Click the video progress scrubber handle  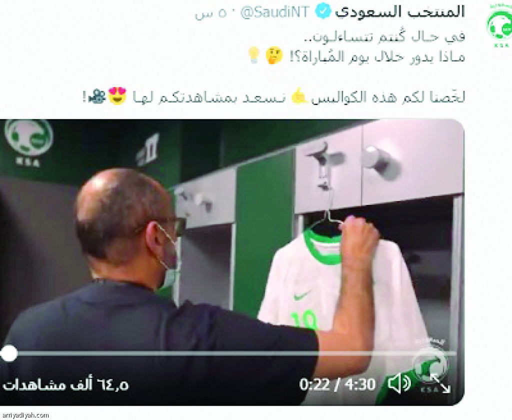[x=8, y=353]
